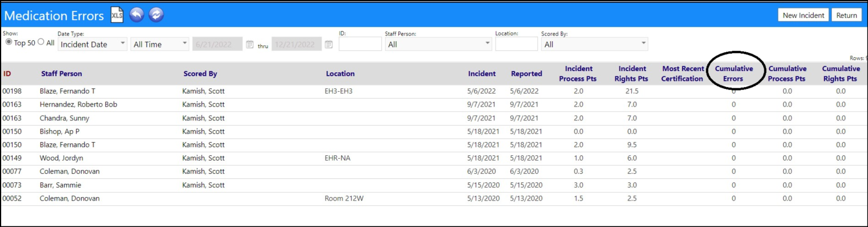Select incident ID 00198
This screenshot has width=868, height=227.
click(11, 91)
